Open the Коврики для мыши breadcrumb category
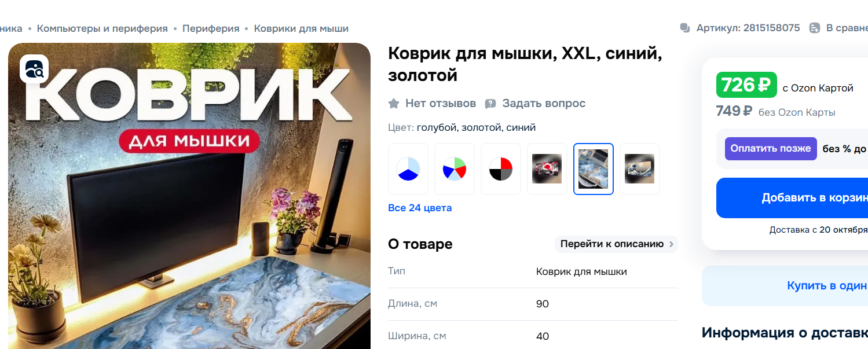The height and width of the screenshot is (349, 868). (301, 28)
